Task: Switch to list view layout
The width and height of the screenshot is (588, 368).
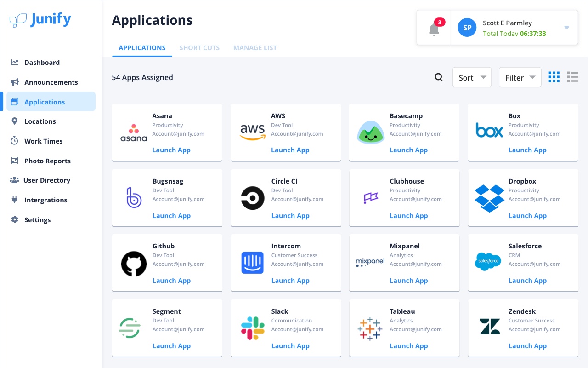Action: tap(572, 77)
